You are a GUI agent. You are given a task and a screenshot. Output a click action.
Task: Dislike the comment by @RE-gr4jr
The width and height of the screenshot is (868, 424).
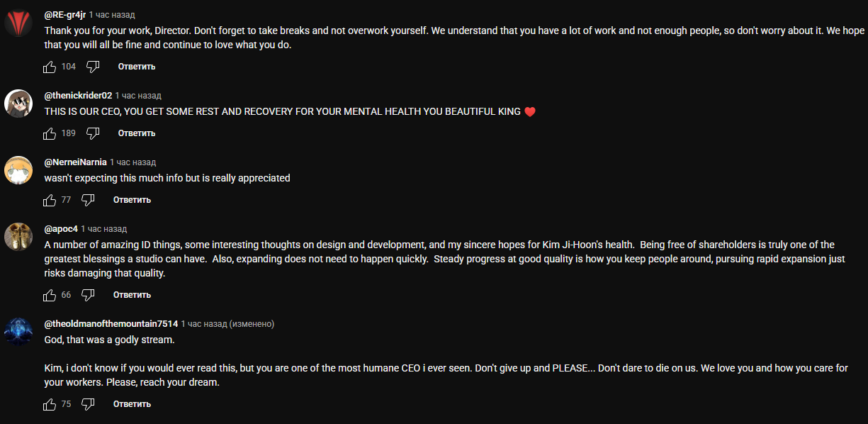click(x=93, y=67)
